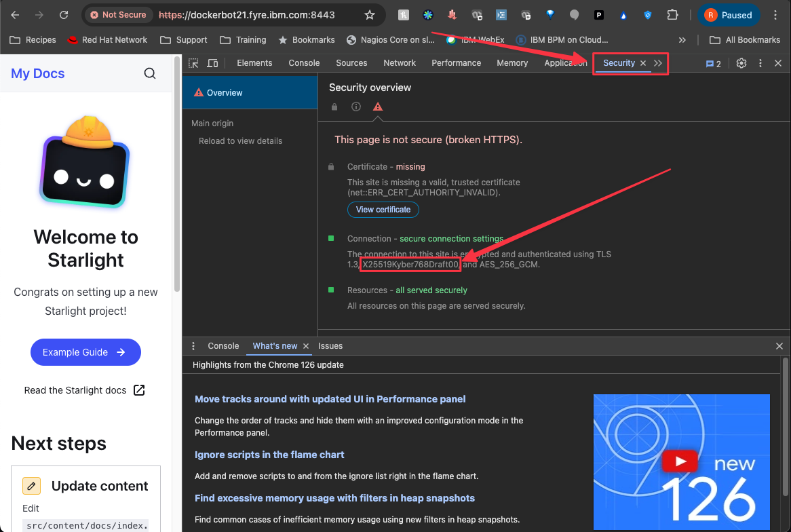Image resolution: width=791 pixels, height=532 pixels.
Task: Open the 'Ignore scripts in the flame chart' link
Action: point(269,455)
